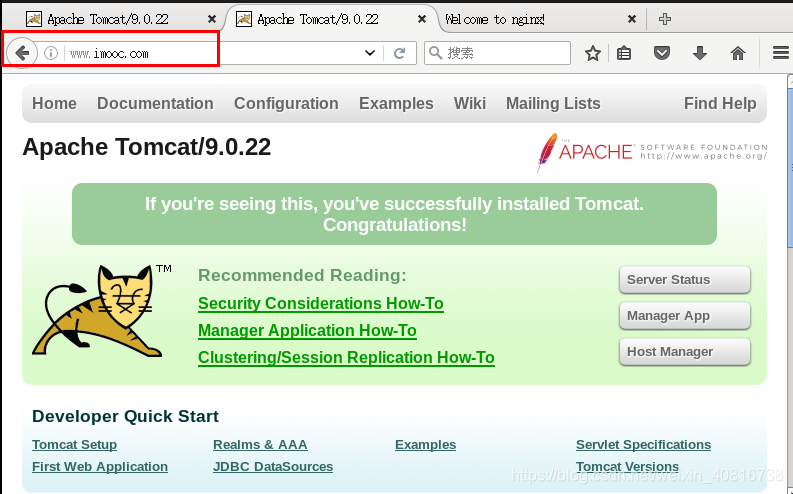Open Security Considerations How-To link
Viewport: 793px width, 494px height.
(321, 303)
